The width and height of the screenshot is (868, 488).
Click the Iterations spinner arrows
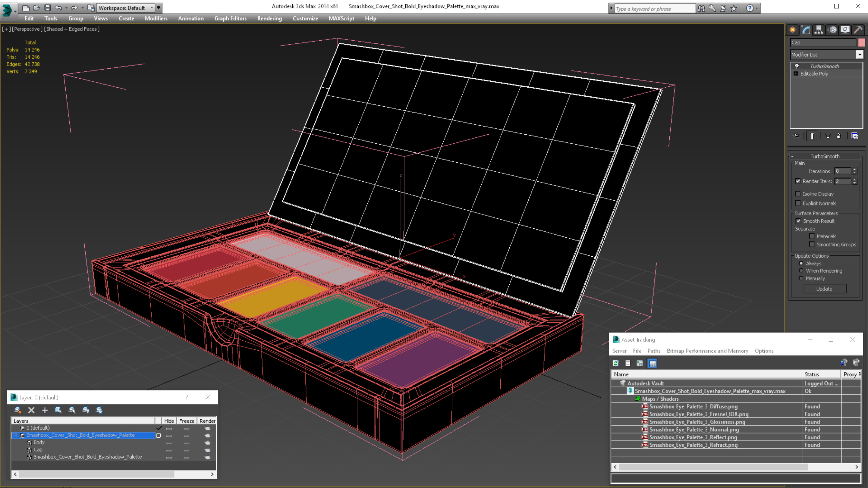tap(854, 171)
